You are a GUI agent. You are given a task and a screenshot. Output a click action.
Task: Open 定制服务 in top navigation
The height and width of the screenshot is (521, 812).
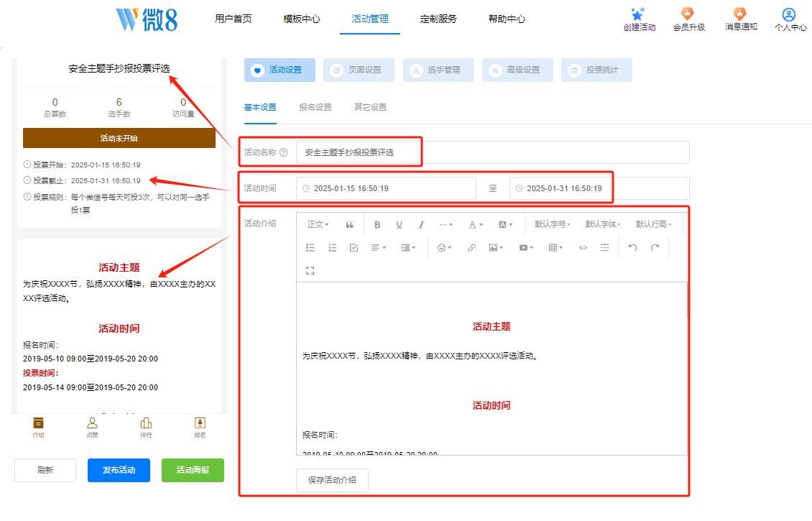point(438,19)
